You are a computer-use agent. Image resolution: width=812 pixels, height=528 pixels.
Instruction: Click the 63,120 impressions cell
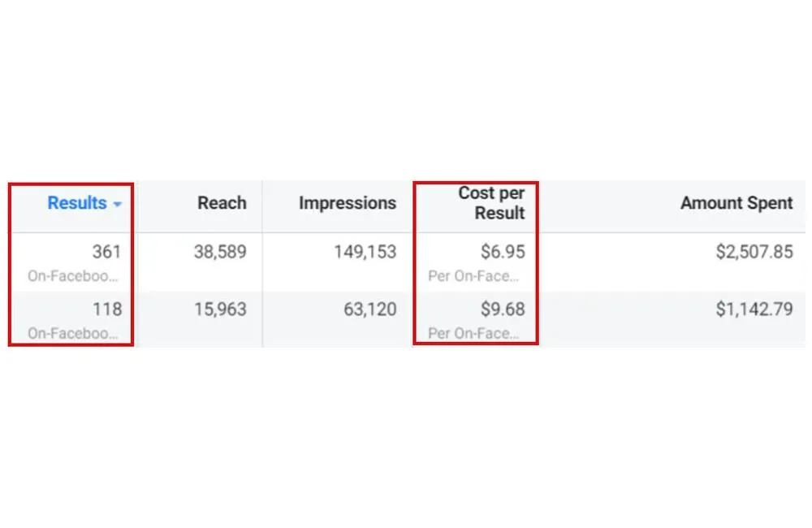click(370, 309)
